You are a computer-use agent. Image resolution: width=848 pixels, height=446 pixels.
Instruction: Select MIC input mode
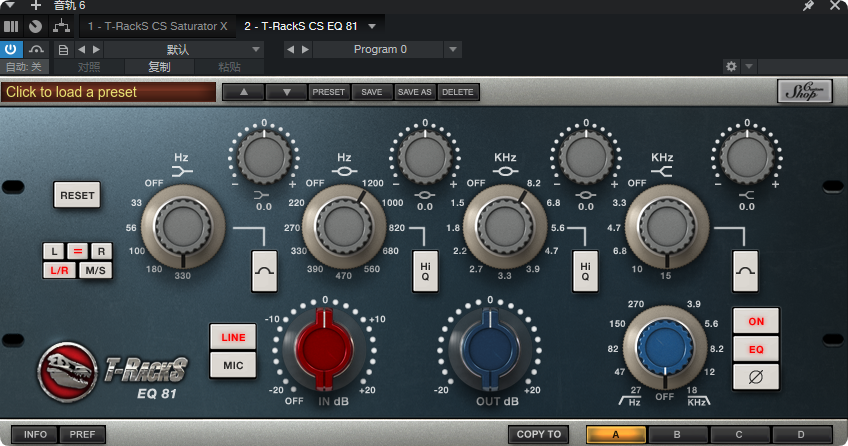[x=233, y=365]
